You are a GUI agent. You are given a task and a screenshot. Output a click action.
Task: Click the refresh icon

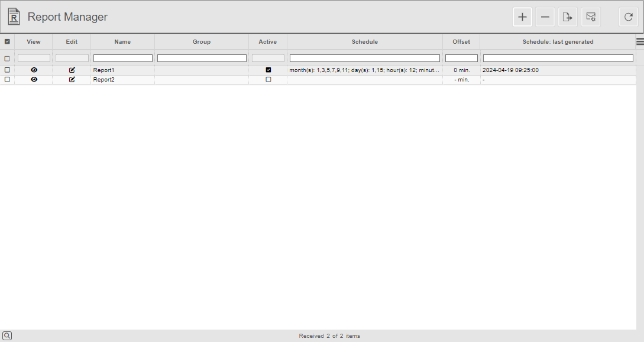click(628, 17)
